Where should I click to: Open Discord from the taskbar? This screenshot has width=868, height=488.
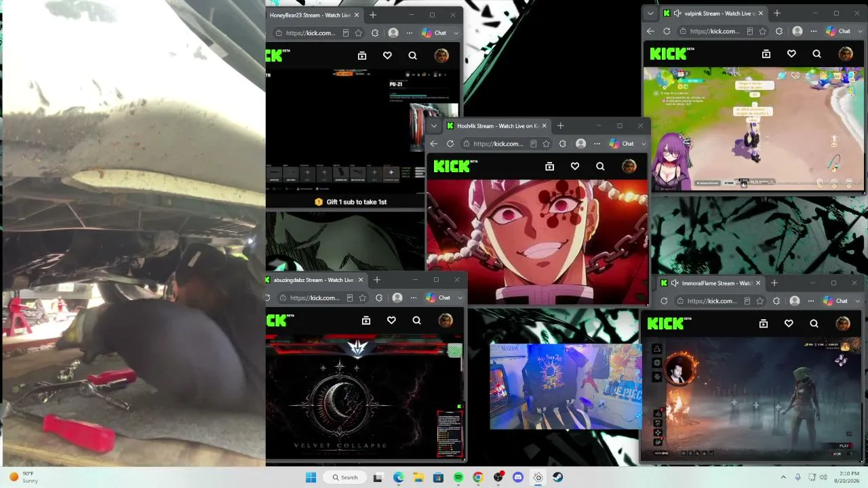pyautogui.click(x=518, y=477)
